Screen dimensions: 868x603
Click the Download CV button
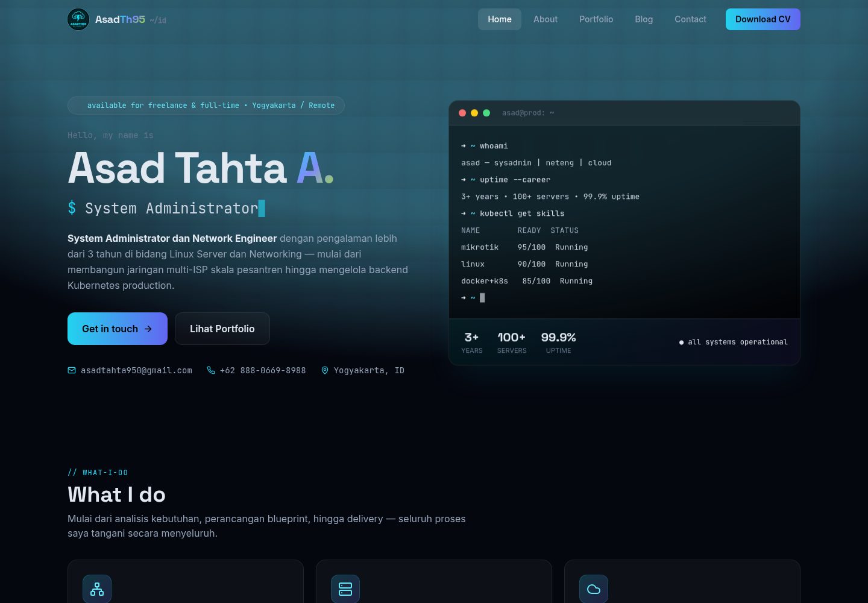click(763, 19)
